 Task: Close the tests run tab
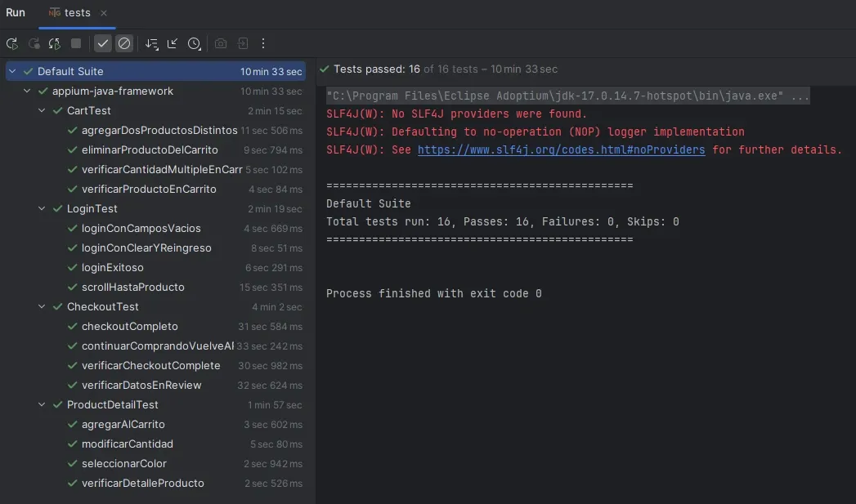pos(104,12)
